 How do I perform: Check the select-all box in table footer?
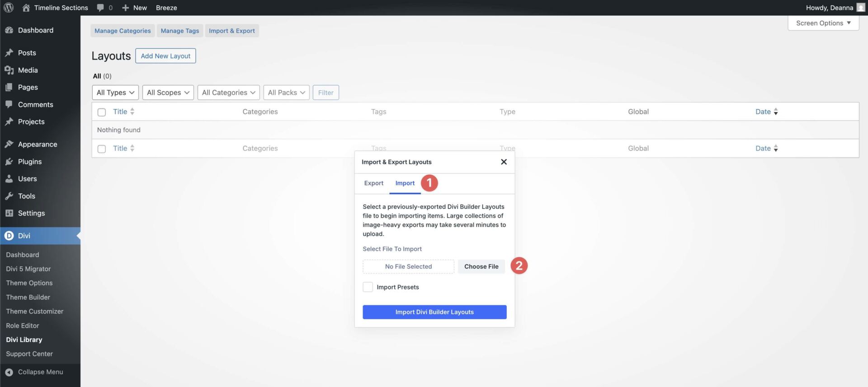click(102, 149)
